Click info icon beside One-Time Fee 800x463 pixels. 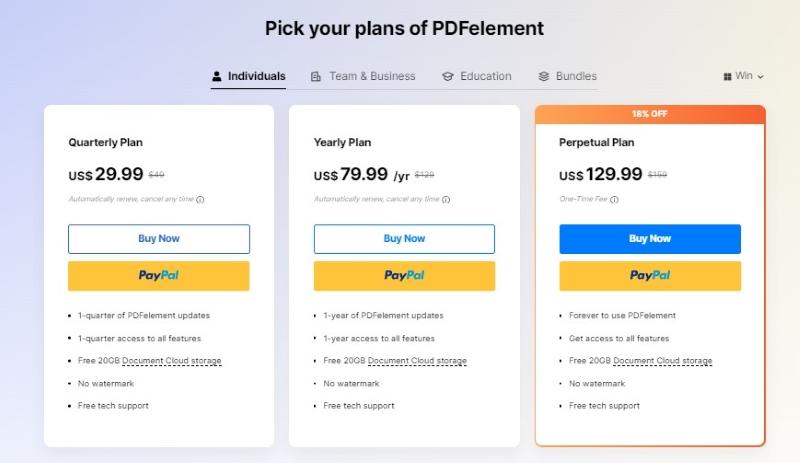(613, 199)
